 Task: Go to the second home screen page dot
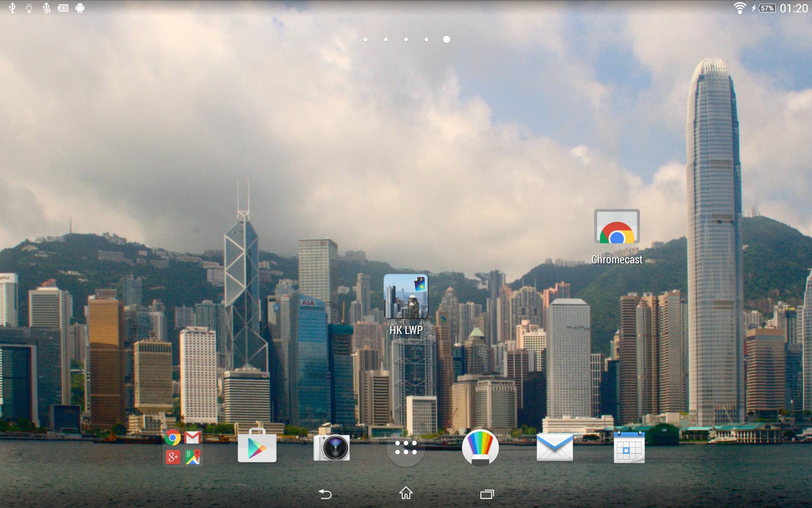[x=386, y=39]
